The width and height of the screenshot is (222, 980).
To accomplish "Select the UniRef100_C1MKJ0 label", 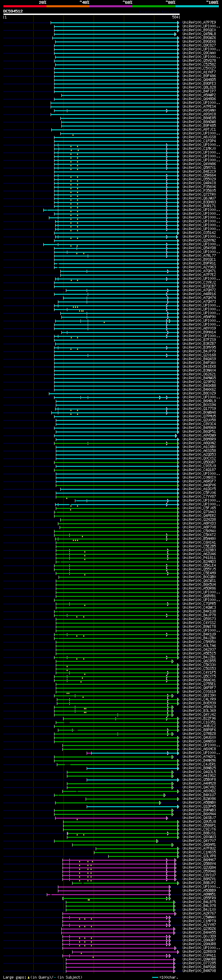I will (199, 149).
